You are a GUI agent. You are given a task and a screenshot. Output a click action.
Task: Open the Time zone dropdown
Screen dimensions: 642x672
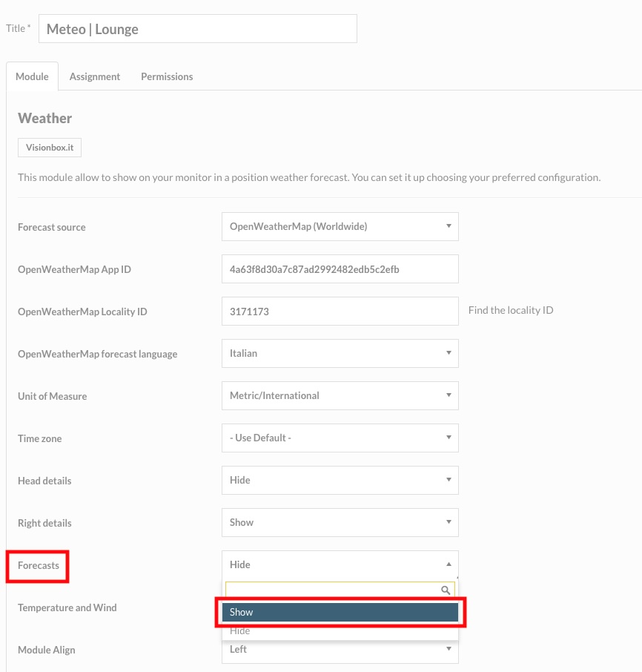coord(340,438)
